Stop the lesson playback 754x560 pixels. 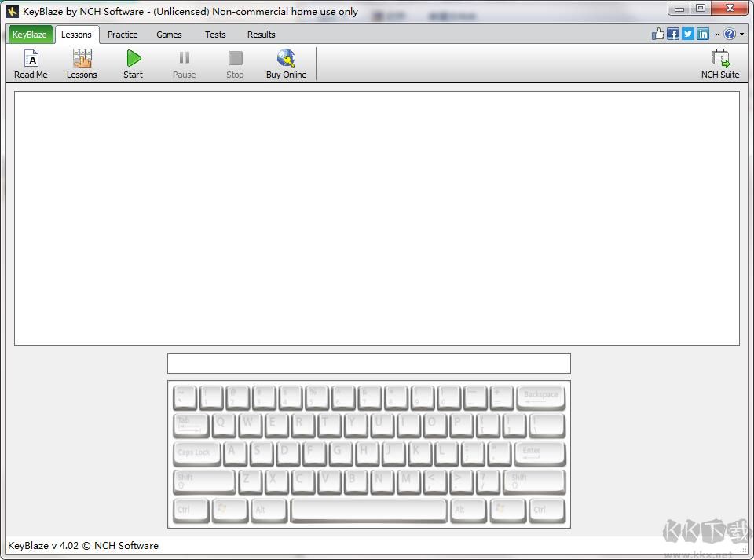tap(235, 63)
